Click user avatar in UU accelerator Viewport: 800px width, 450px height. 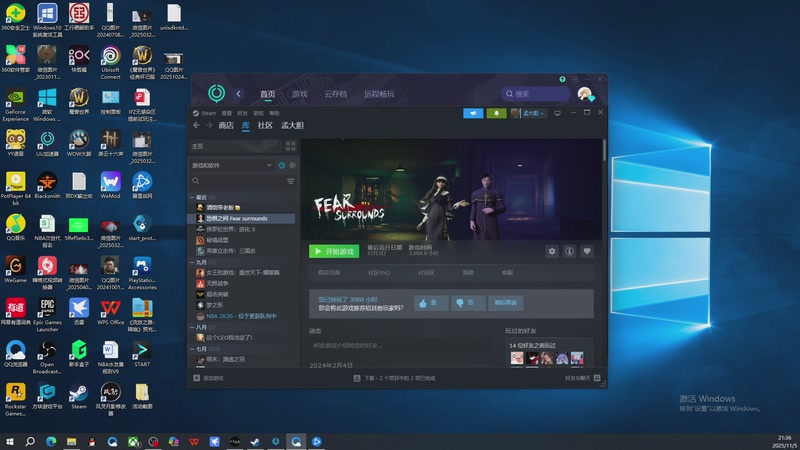click(585, 93)
